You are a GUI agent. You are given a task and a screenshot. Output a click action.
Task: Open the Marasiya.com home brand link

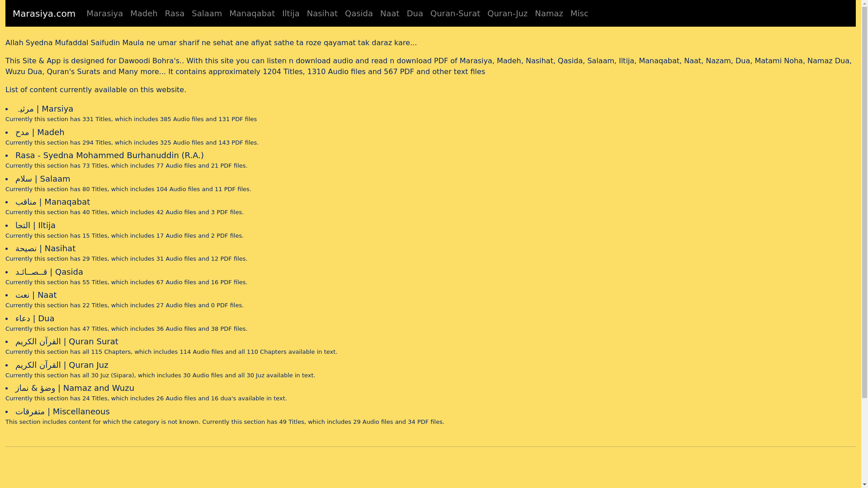tap(44, 14)
